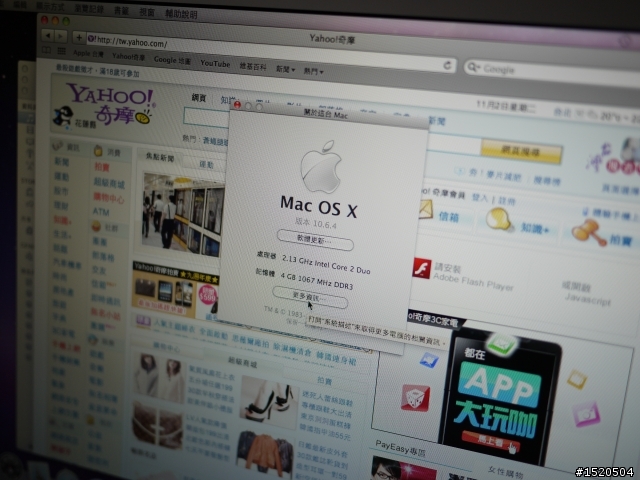
Task: Click the reload icon in address bar
Action: 447,65
